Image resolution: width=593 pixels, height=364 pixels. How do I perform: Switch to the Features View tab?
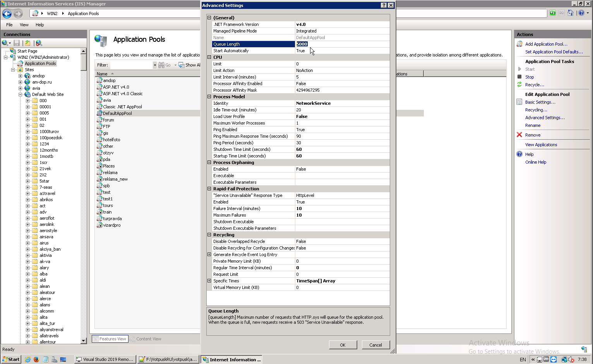coord(110,339)
